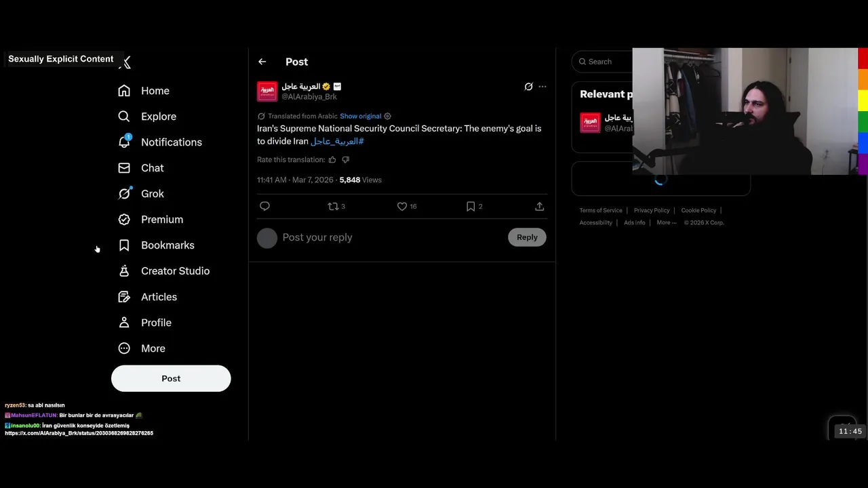Click Show original translation link
Screen dimensions: 868x488
coord(360,116)
